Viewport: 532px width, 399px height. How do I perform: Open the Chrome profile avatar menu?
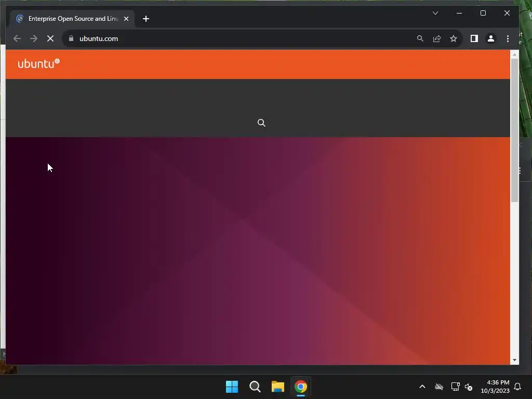click(x=490, y=38)
